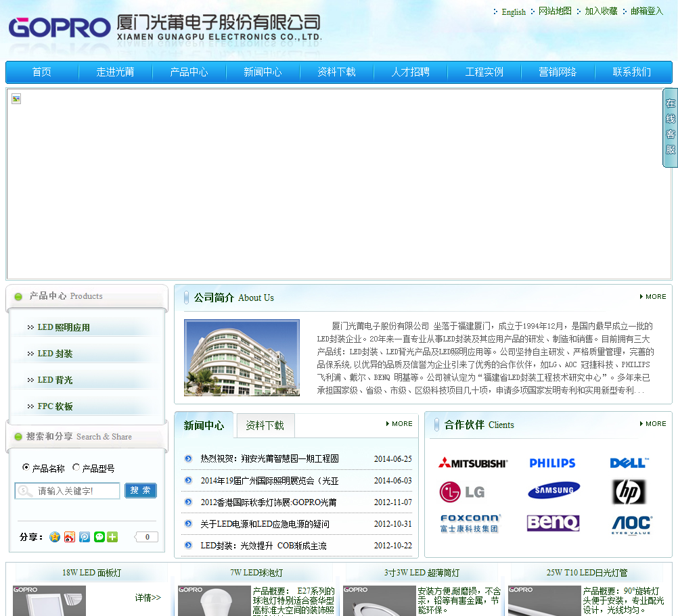Open news 热烈祝贺：翔安光莆智慧园一期工程圆
Viewport: 678px width, 616px height.
(270, 458)
